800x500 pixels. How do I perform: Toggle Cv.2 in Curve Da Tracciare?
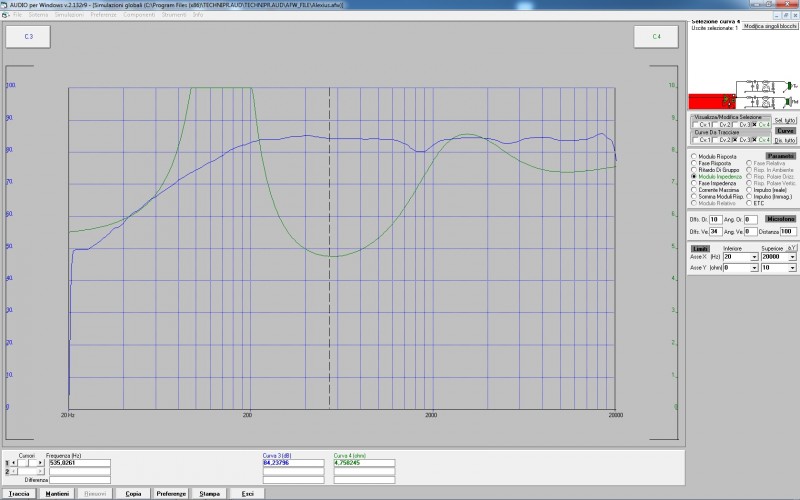click(x=722, y=140)
